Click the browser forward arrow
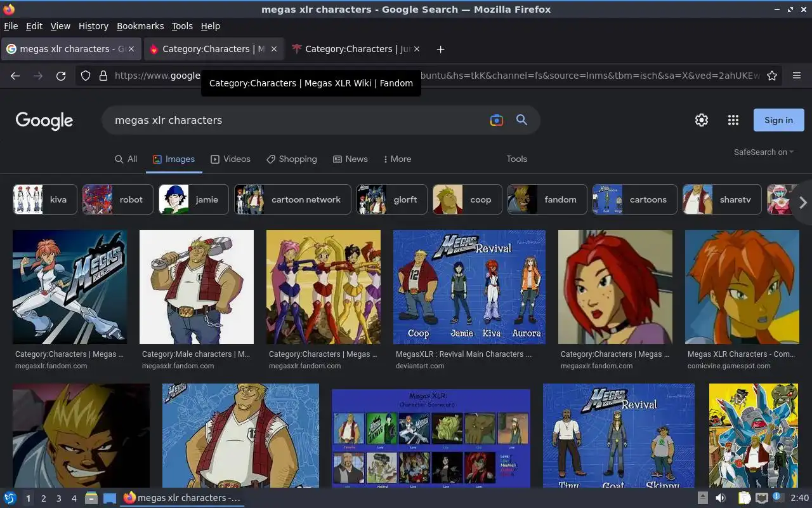Viewport: 812px width, 508px height. click(x=38, y=76)
